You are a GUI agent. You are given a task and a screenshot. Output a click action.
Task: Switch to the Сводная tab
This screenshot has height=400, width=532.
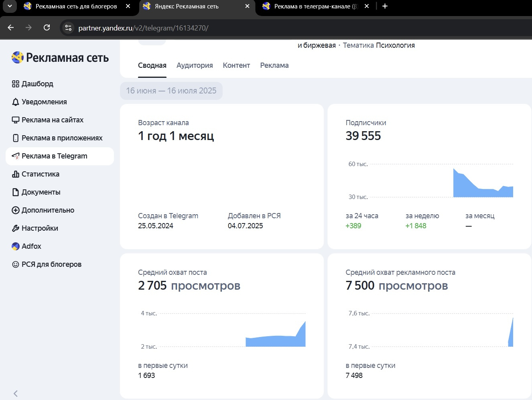tap(152, 65)
